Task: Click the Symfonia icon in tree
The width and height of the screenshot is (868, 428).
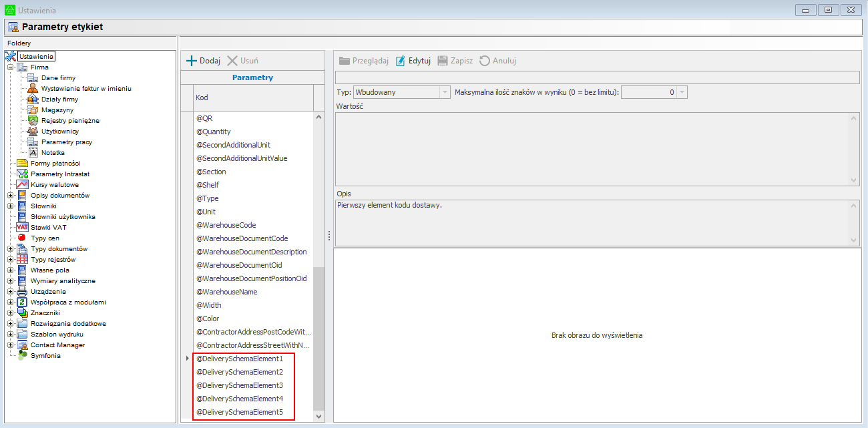Action: point(22,356)
